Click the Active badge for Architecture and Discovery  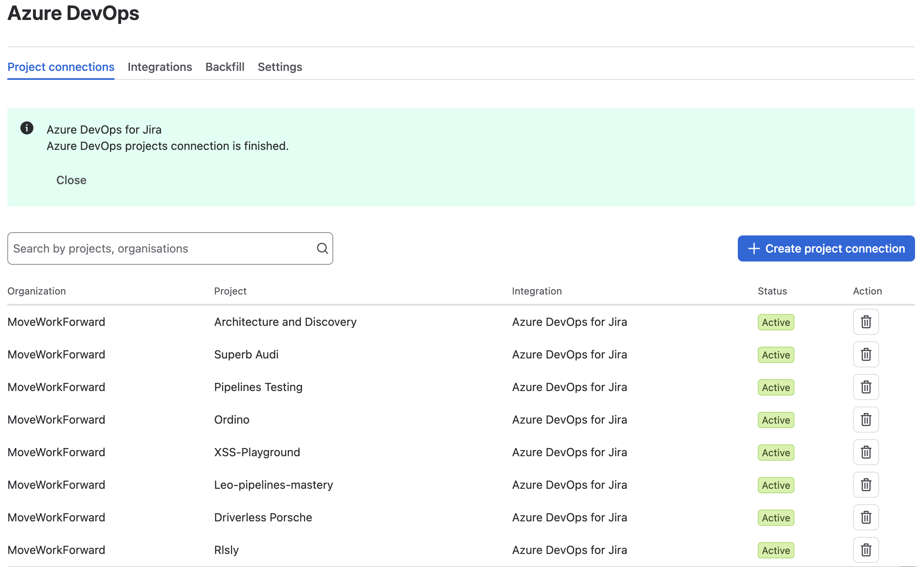[x=776, y=322]
